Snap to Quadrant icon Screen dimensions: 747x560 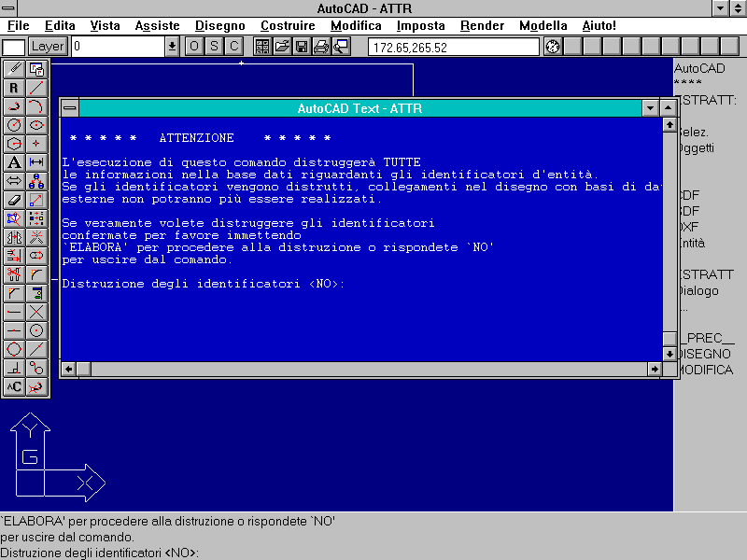click(14, 349)
